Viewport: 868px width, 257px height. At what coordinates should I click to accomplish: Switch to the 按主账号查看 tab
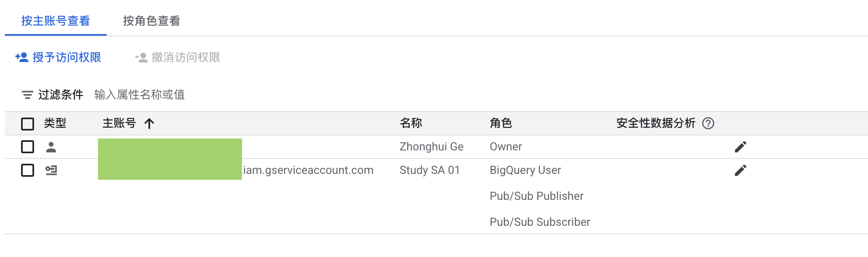(56, 21)
